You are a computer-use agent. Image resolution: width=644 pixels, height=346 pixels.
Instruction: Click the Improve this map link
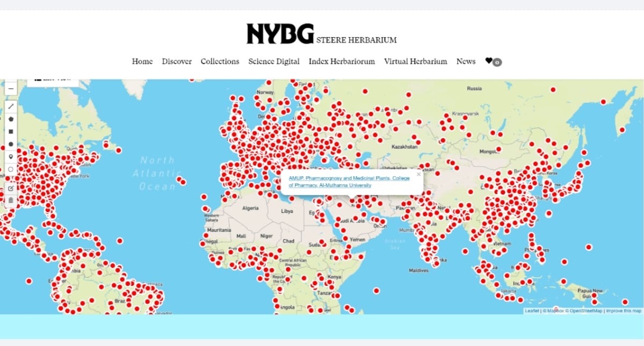[624, 311]
